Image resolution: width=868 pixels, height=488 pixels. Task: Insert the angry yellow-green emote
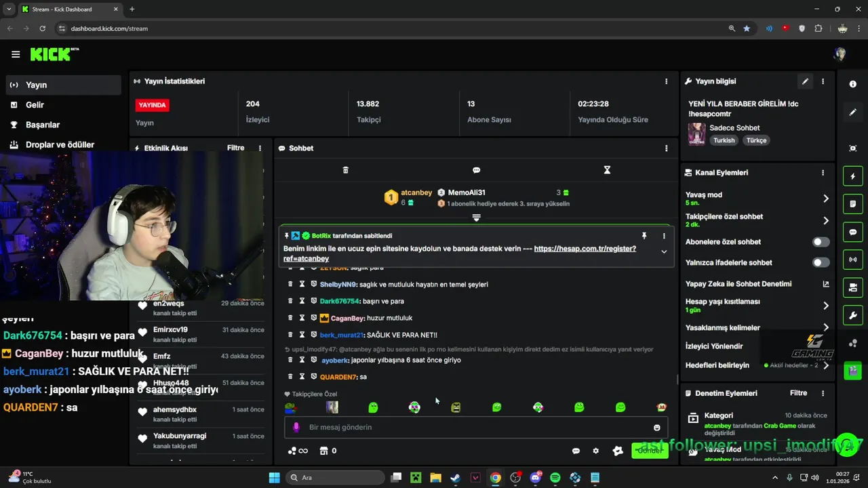[456, 407]
